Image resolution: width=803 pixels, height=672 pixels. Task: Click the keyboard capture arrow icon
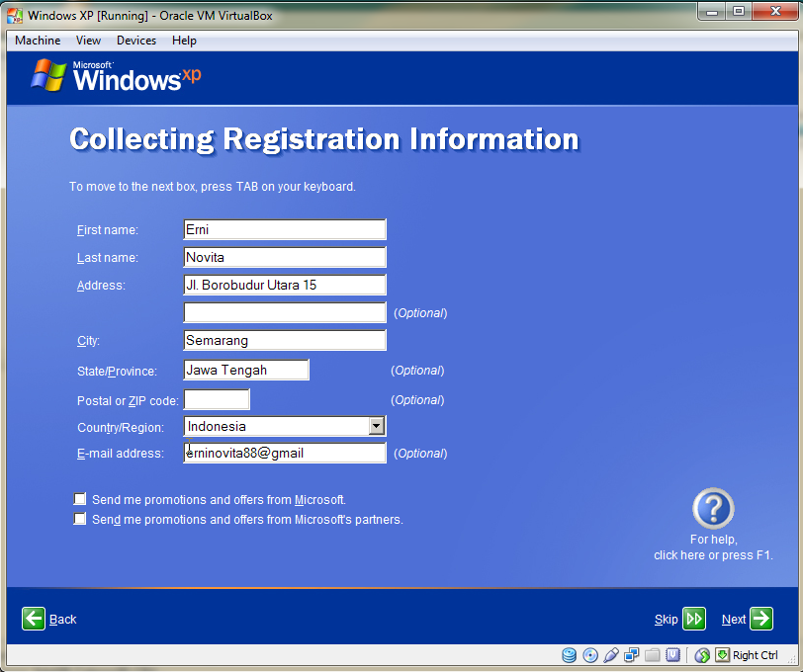coord(723,654)
